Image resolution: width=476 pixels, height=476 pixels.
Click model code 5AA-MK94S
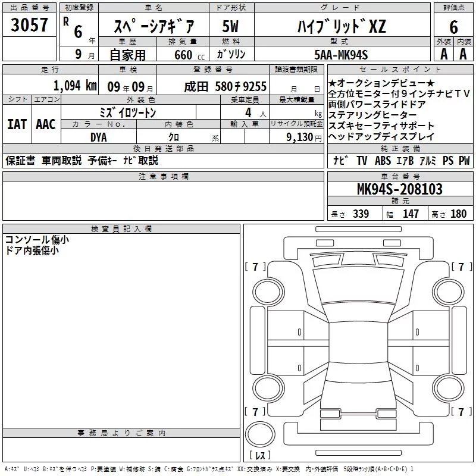click(341, 55)
